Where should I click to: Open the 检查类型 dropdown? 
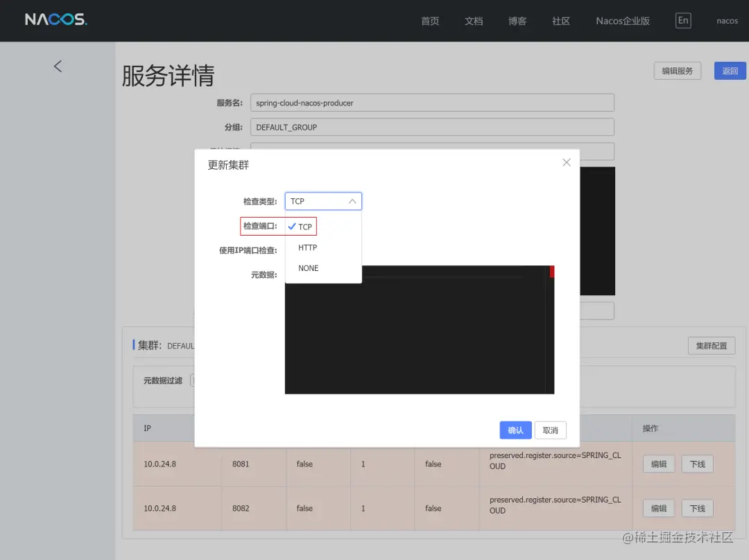[323, 201]
